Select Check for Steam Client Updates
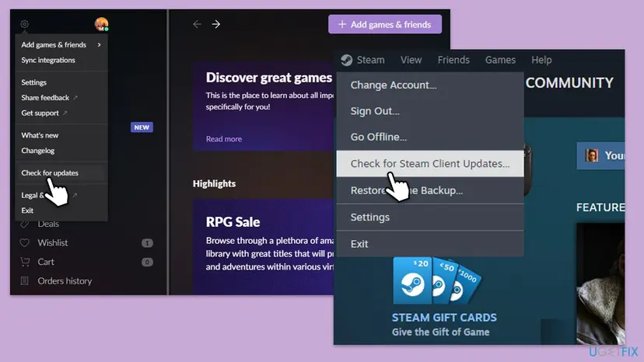Viewport: 644px width, 362px height. tap(430, 164)
